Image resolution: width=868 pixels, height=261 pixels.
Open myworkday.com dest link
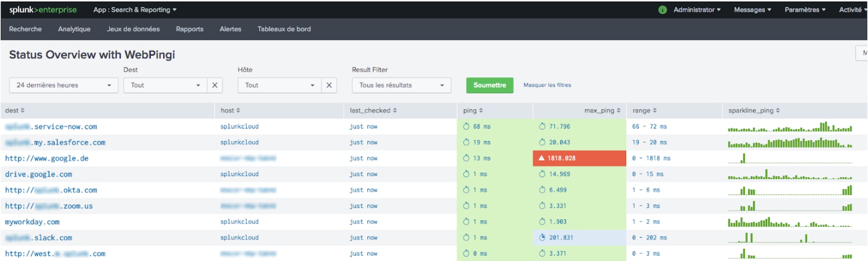point(32,222)
